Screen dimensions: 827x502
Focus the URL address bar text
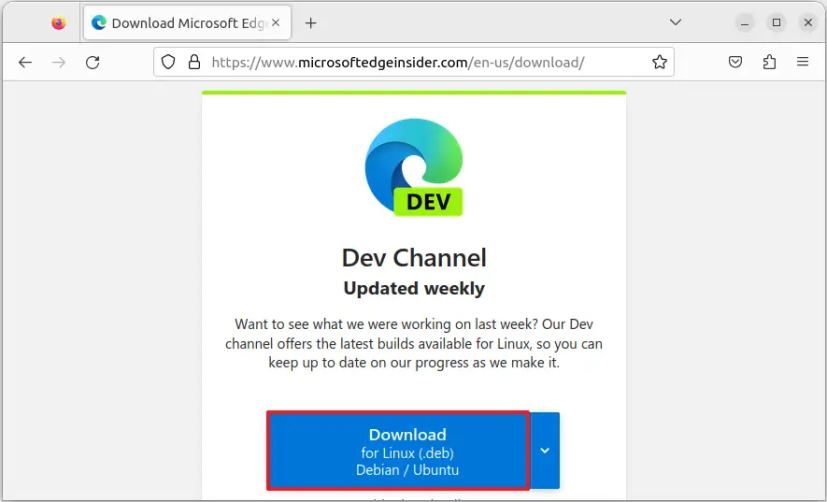pyautogui.click(x=398, y=62)
